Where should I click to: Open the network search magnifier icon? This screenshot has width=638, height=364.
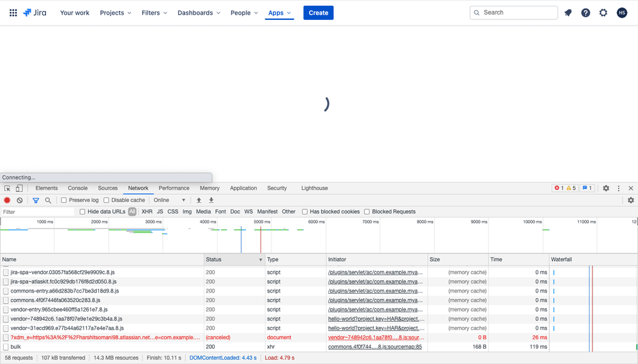tap(48, 201)
